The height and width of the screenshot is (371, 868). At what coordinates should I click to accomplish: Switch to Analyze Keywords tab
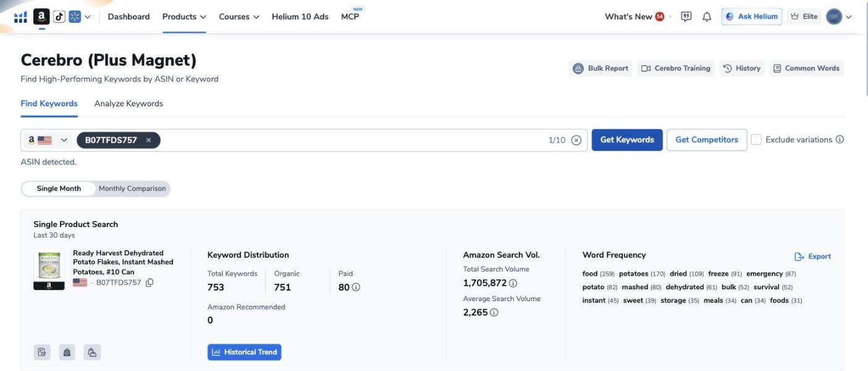129,104
